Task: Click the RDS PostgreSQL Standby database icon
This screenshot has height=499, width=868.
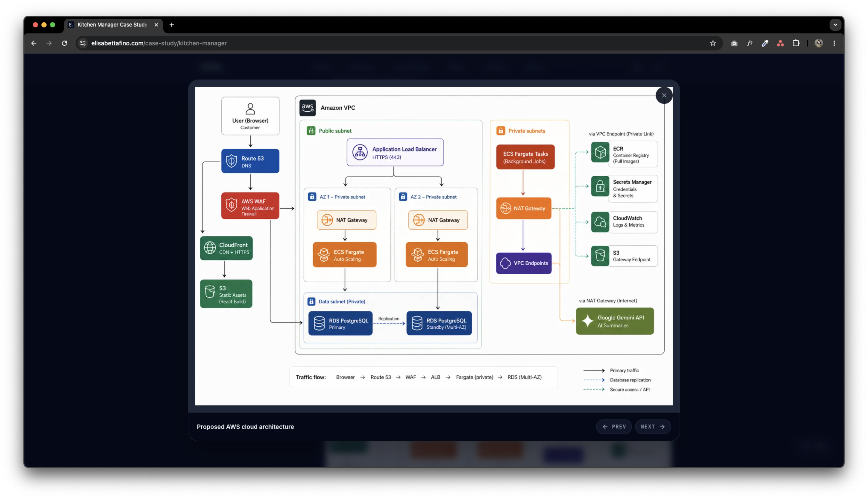Action: (416, 323)
